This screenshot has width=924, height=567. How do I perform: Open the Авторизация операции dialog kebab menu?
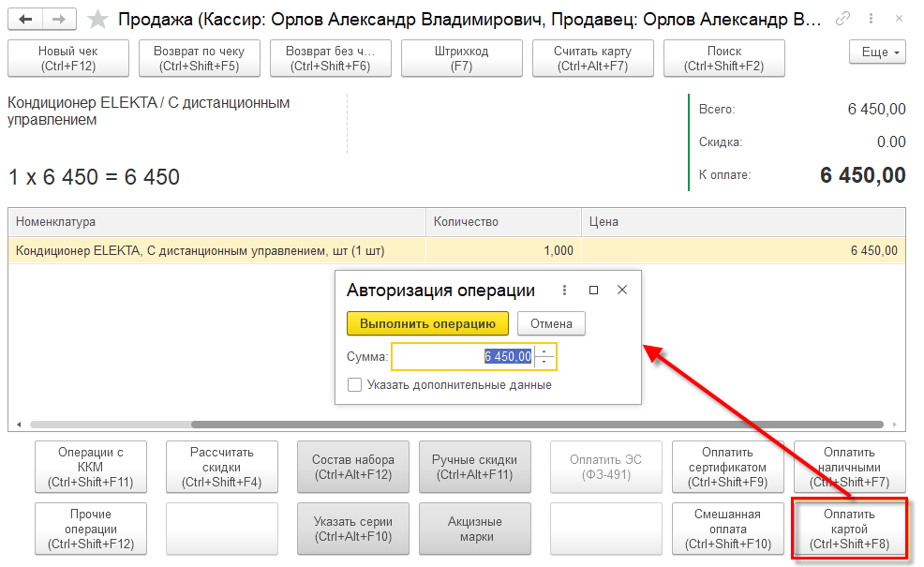[x=564, y=290]
